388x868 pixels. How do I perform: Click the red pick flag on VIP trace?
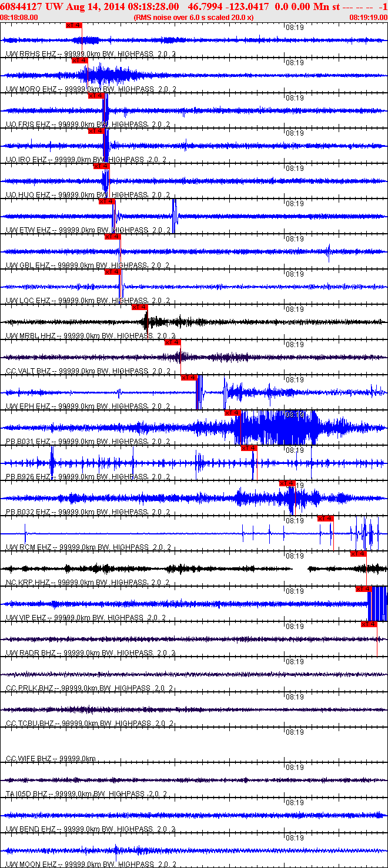point(364,589)
